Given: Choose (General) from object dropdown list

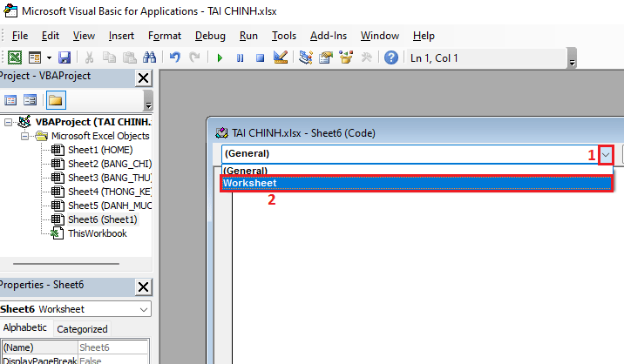Looking at the screenshot, I should 417,171.
